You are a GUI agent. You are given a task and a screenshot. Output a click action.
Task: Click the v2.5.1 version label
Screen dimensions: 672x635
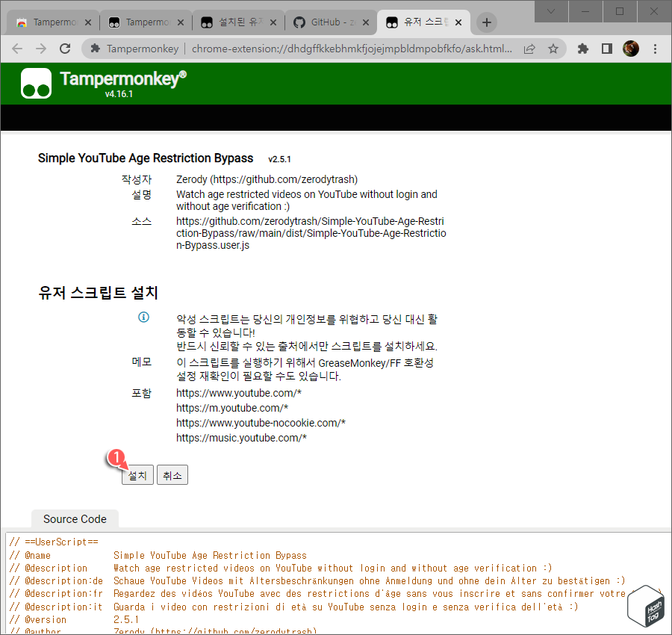tap(279, 159)
